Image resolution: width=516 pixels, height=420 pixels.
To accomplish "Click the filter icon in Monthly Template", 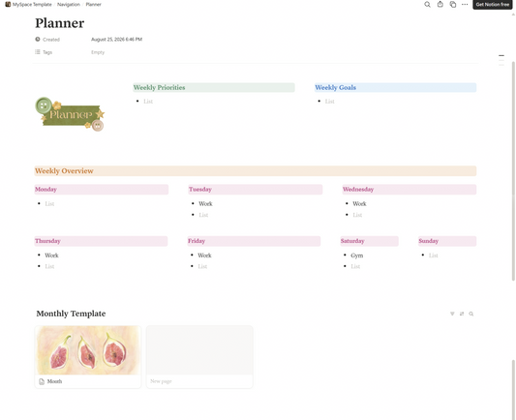I will click(x=452, y=314).
